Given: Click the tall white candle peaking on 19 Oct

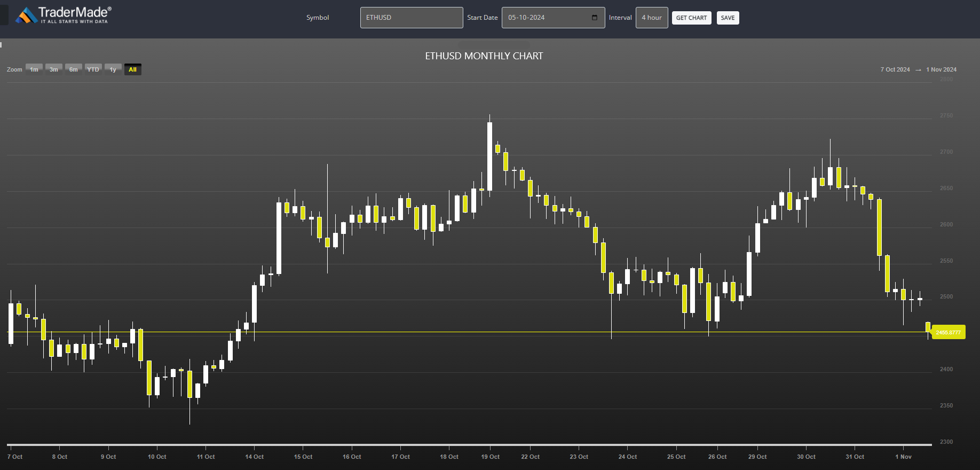Looking at the screenshot, I should (489, 156).
